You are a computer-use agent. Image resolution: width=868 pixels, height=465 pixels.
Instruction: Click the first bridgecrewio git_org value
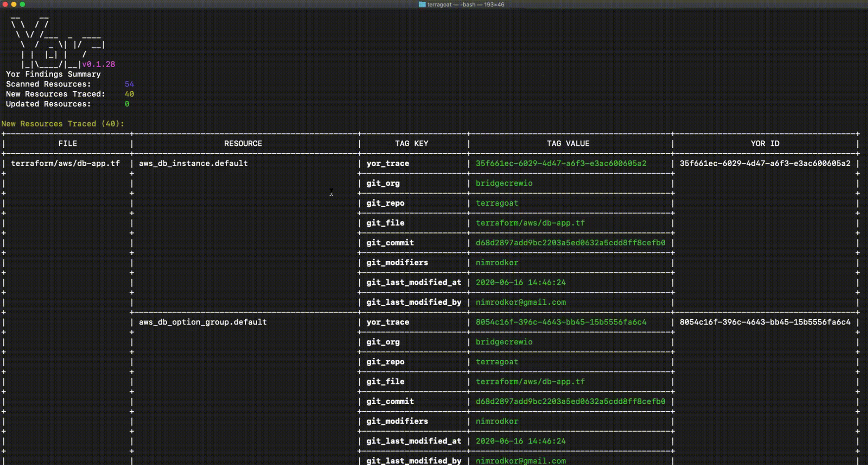504,184
